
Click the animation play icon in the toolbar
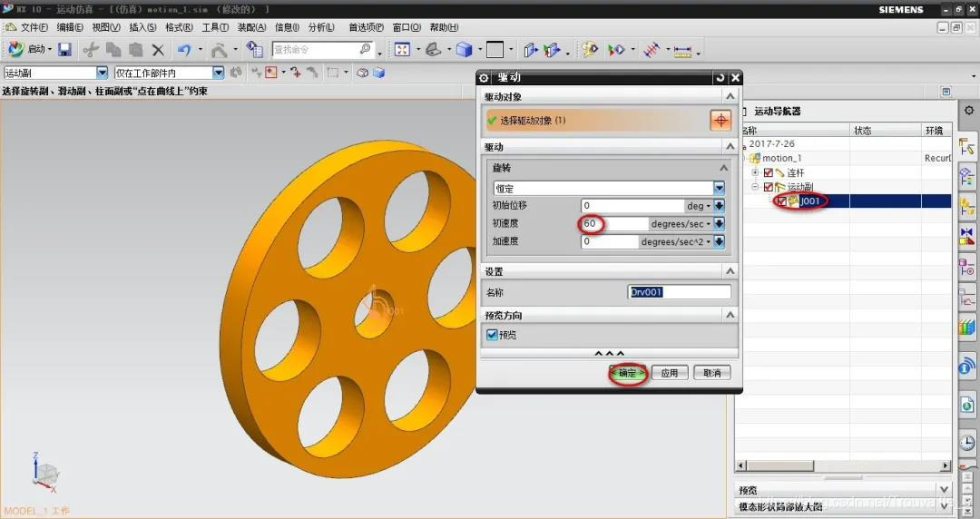point(616,49)
